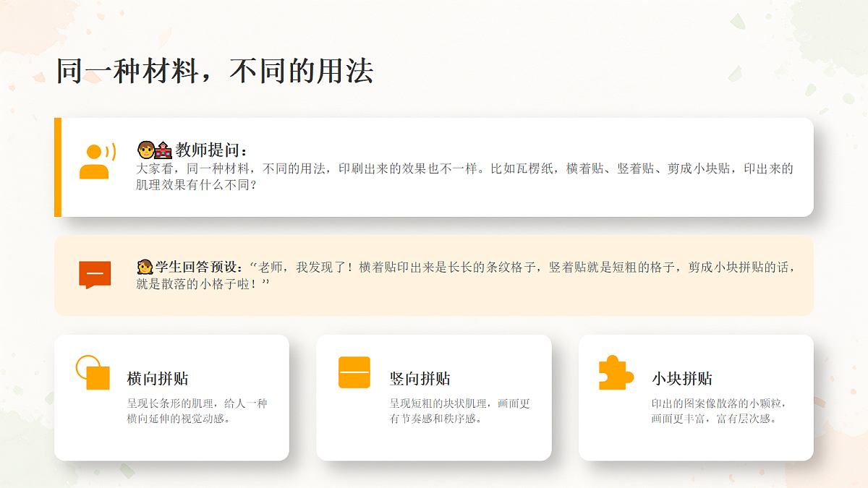
Task: Click the overlapping circle-square icon beside 横向拼贴
Action: click(93, 372)
